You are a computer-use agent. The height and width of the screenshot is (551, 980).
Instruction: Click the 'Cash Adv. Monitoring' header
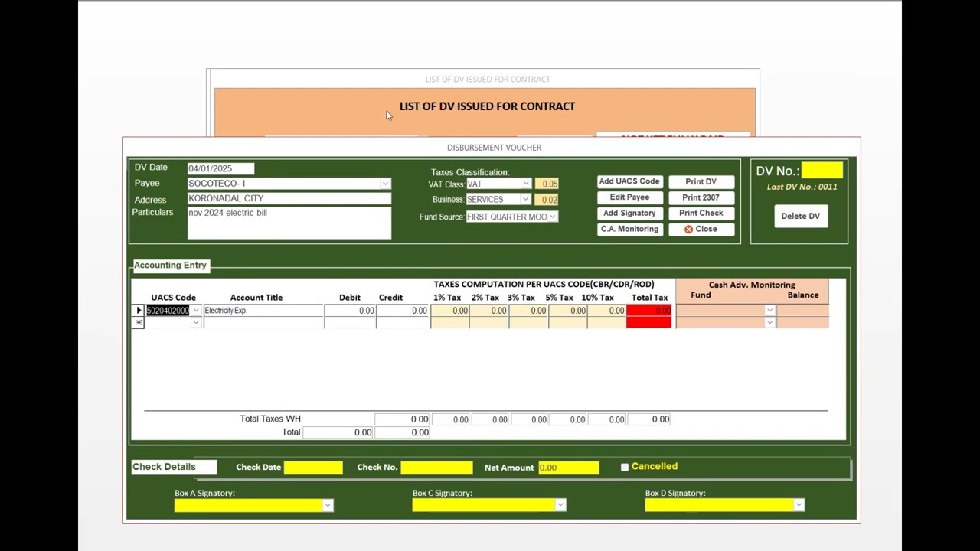pyautogui.click(x=752, y=285)
